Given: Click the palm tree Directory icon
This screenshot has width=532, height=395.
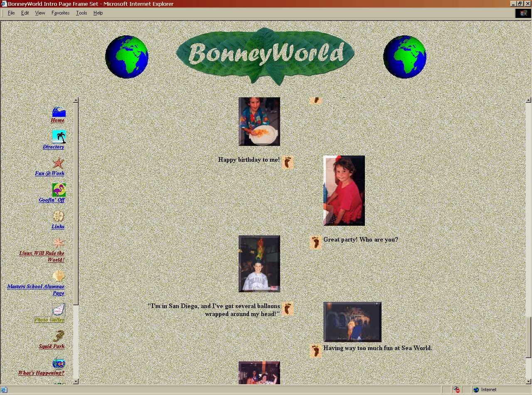Looking at the screenshot, I should tap(59, 137).
